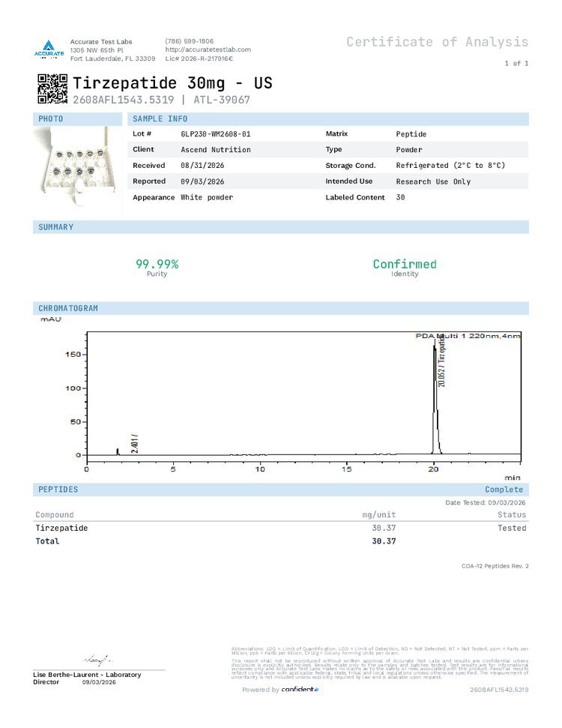562x728 pixels.
Task: Select the title Tirzepatide 30mg - US
Action: 172,83
